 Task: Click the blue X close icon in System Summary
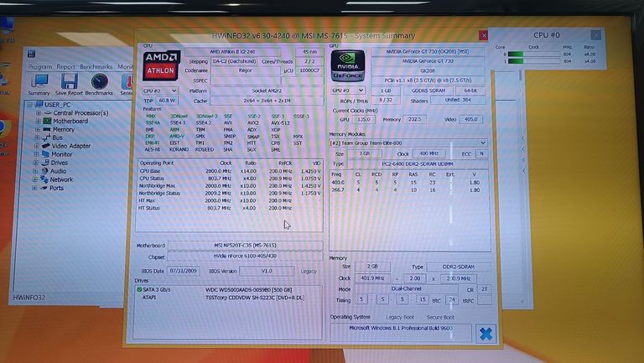point(486,334)
